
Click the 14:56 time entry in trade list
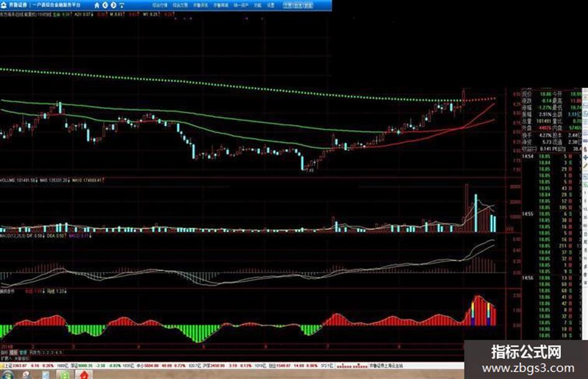527,278
